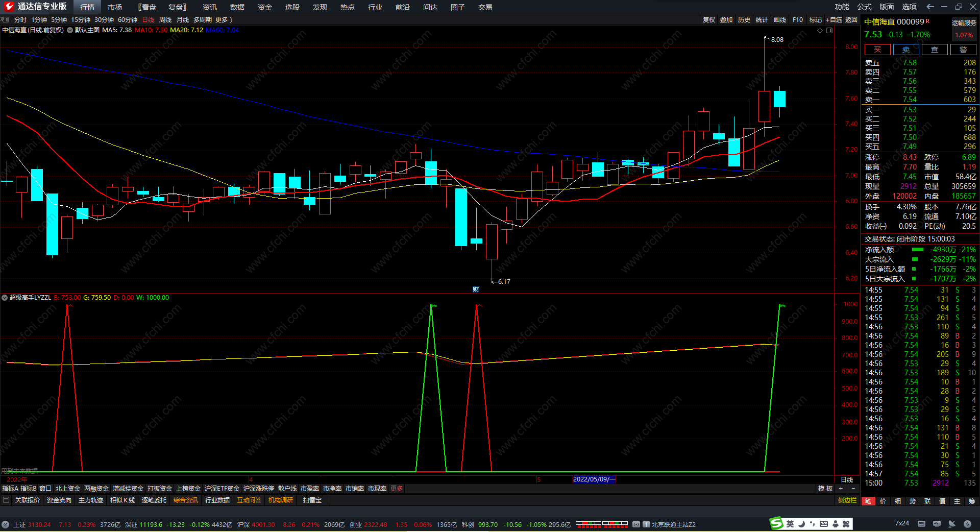Switch to the 资金流向 bottom tab
980x532 pixels.
(x=59, y=500)
